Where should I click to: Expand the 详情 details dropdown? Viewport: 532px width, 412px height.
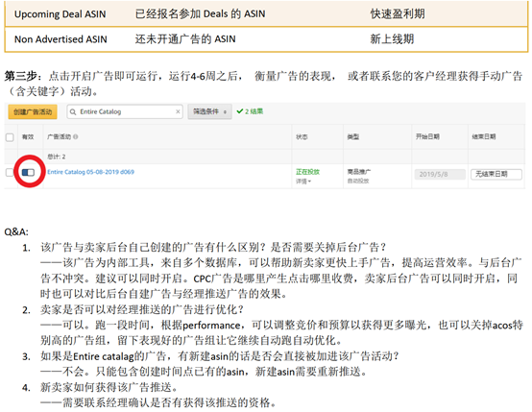pos(303,182)
